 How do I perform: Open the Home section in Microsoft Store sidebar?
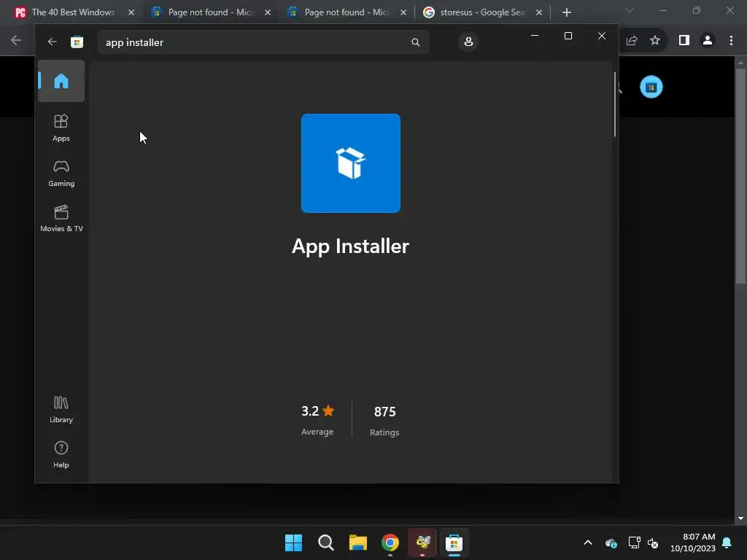pos(61,81)
